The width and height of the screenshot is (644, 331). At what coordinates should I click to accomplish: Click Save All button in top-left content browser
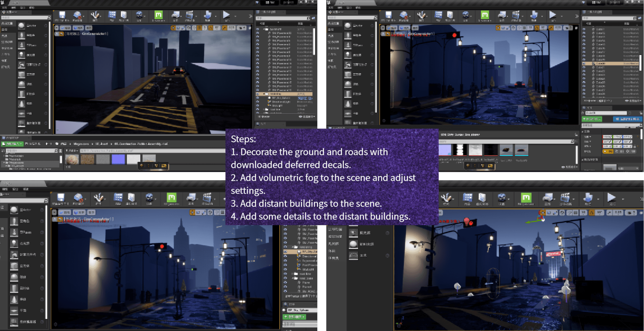(x=33, y=144)
